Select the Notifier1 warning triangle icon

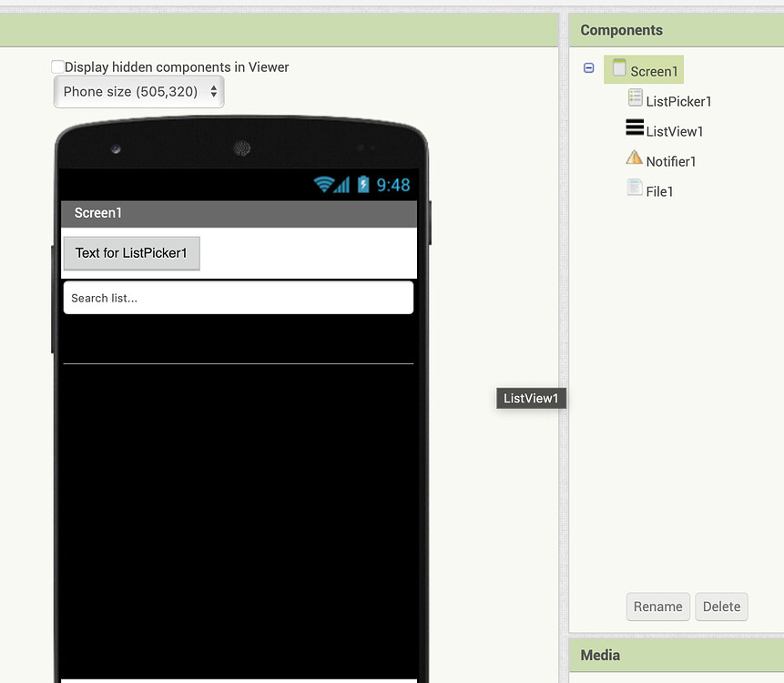pos(634,158)
